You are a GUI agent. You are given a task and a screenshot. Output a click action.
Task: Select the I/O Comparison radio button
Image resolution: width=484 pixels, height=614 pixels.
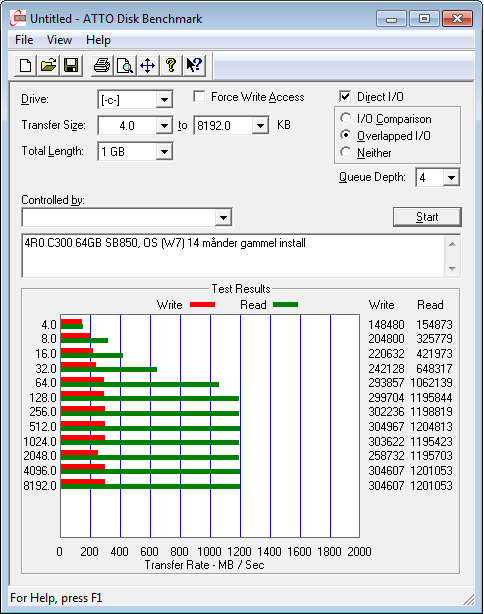point(345,118)
